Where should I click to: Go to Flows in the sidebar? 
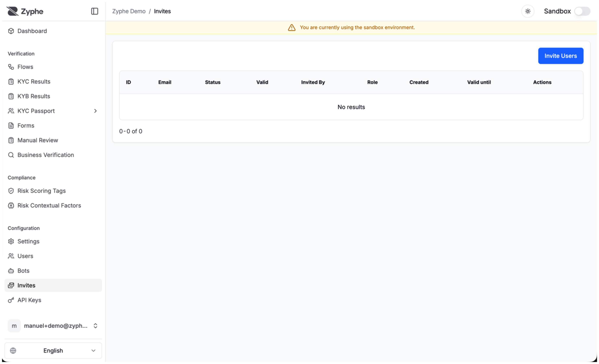pyautogui.click(x=53, y=67)
